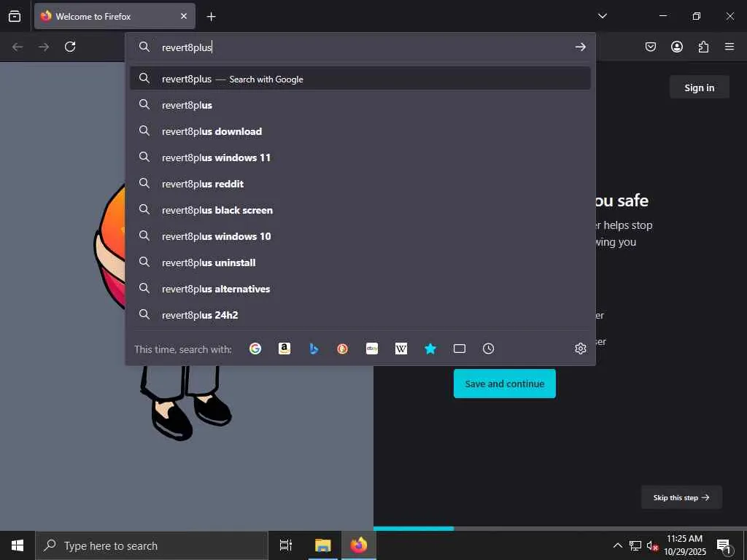Image resolution: width=747 pixels, height=560 pixels.
Task: Choose 'revert8plus reddit' suggestion
Action: pos(360,183)
